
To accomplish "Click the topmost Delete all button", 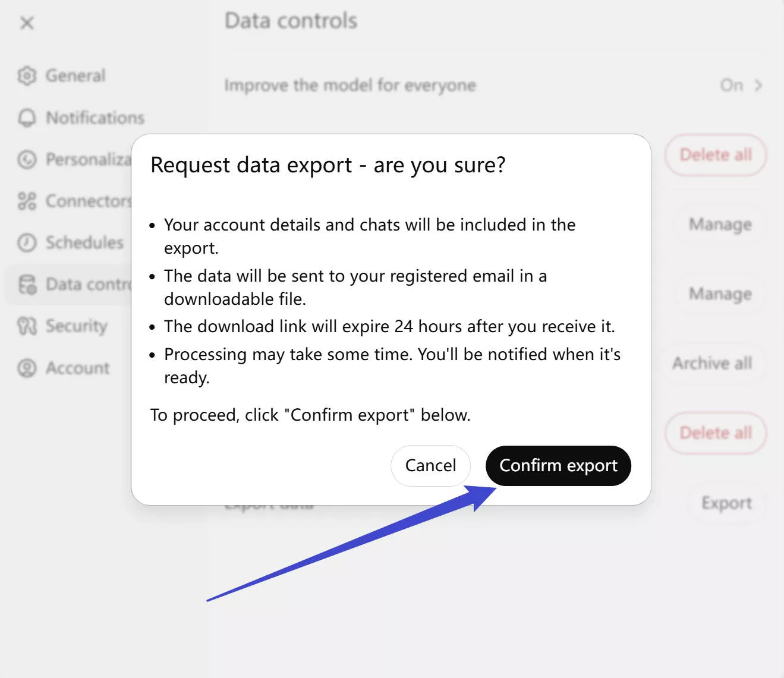I will pyautogui.click(x=715, y=155).
